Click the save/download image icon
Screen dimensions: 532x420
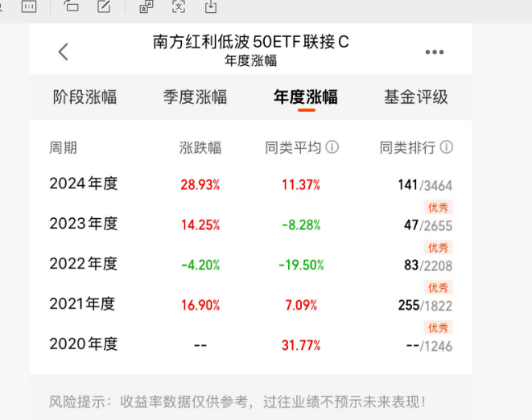click(x=211, y=6)
